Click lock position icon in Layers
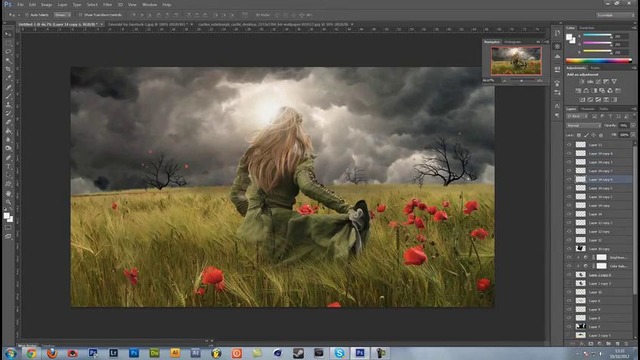The width and height of the screenshot is (640, 360). pos(593,135)
